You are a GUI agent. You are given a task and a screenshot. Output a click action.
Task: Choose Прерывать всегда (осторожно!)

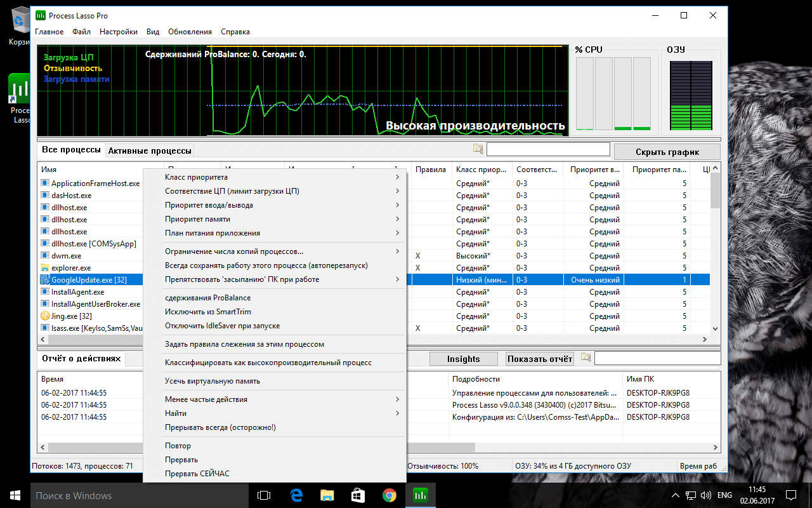(275, 427)
